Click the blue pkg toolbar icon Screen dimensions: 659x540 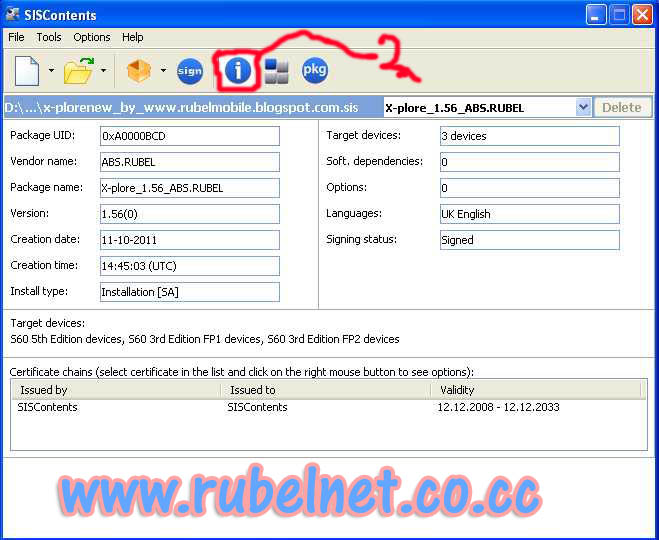(315, 69)
